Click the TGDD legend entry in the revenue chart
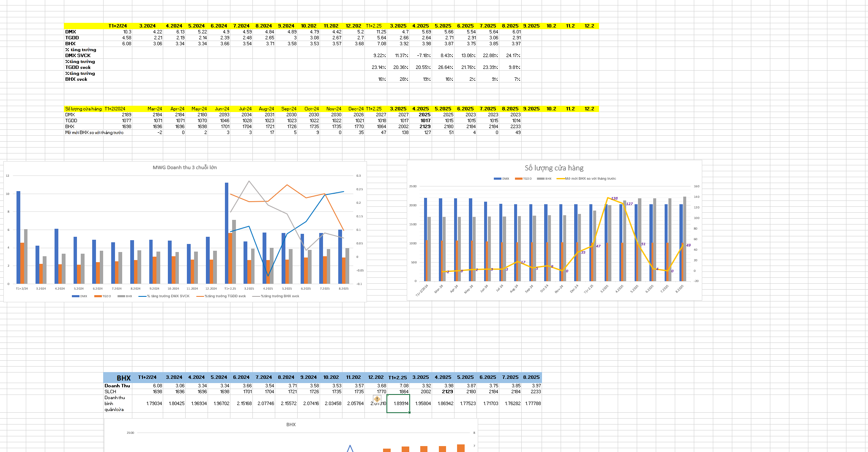The height and width of the screenshot is (452, 868). (103, 296)
